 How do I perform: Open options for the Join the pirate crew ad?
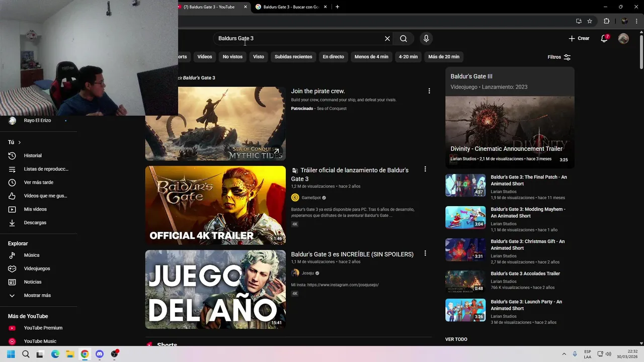(x=429, y=91)
